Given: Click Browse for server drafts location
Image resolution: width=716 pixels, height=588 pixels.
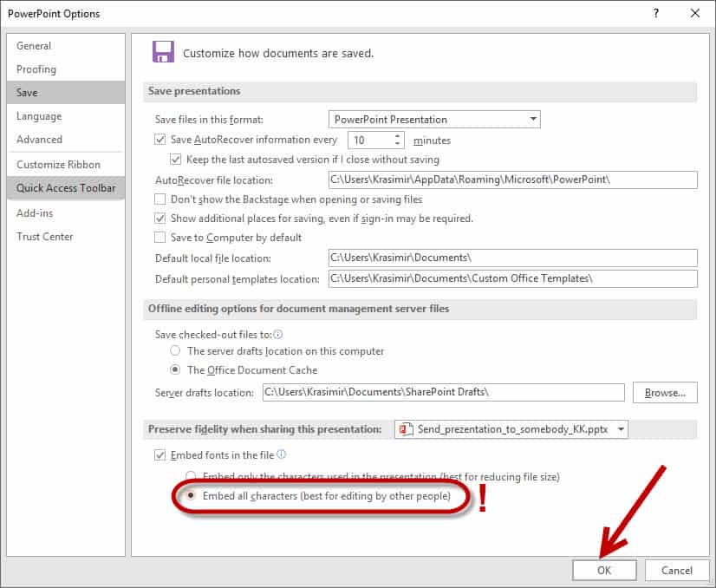Looking at the screenshot, I should tap(665, 393).
